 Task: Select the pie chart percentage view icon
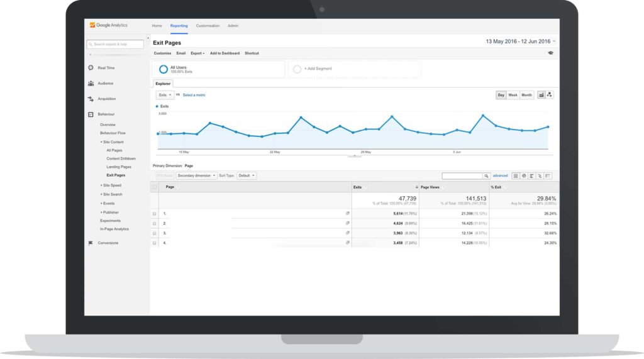[524, 176]
